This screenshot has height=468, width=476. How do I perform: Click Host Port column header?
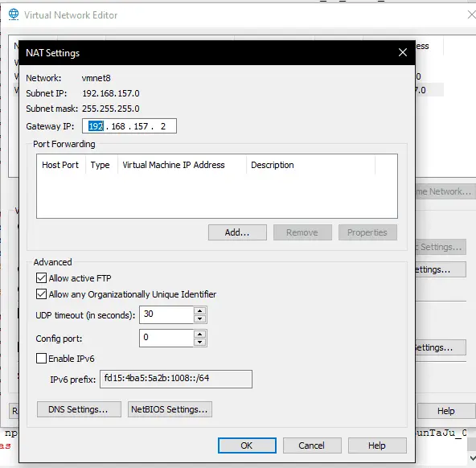[x=61, y=165]
